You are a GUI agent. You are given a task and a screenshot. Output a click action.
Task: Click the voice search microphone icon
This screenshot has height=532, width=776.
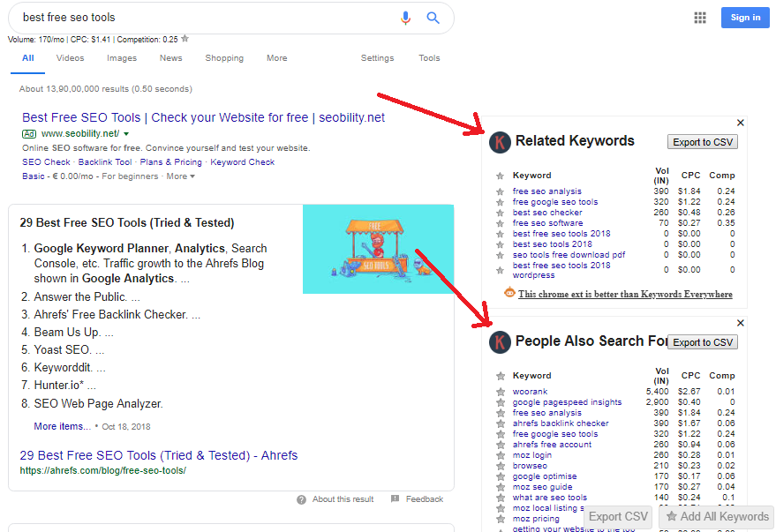(405, 19)
